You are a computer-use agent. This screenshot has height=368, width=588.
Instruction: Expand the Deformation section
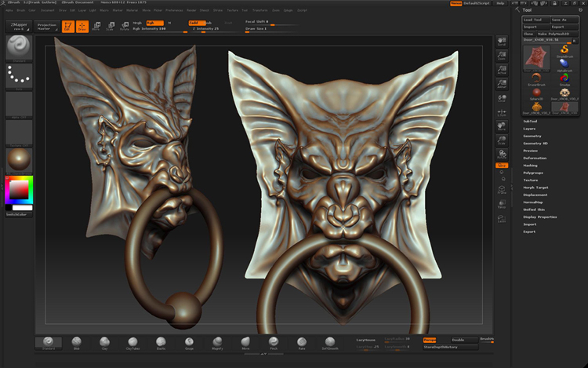(x=535, y=158)
